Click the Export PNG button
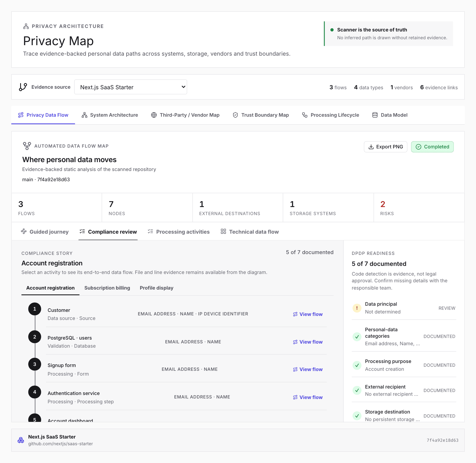 (x=386, y=147)
